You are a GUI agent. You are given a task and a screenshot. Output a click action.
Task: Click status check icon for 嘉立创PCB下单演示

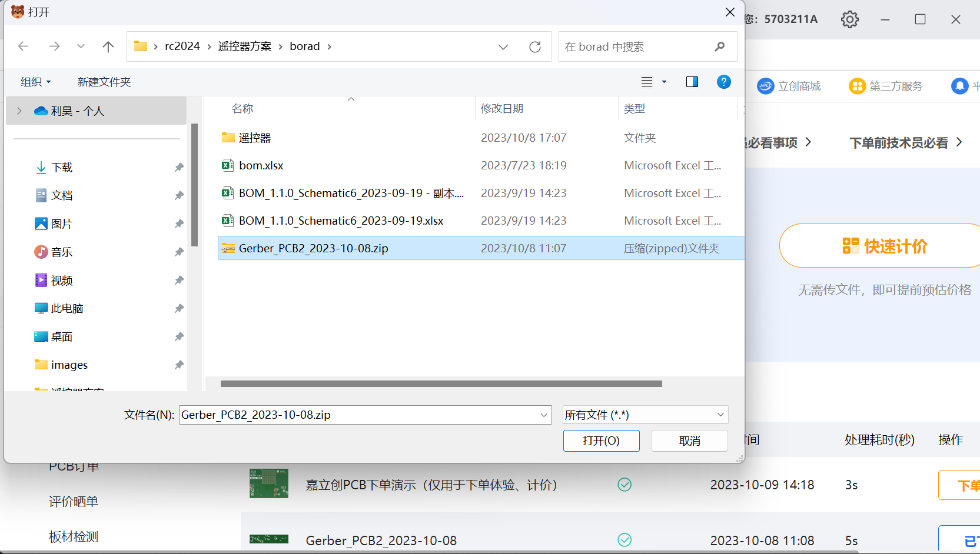pyautogui.click(x=624, y=485)
